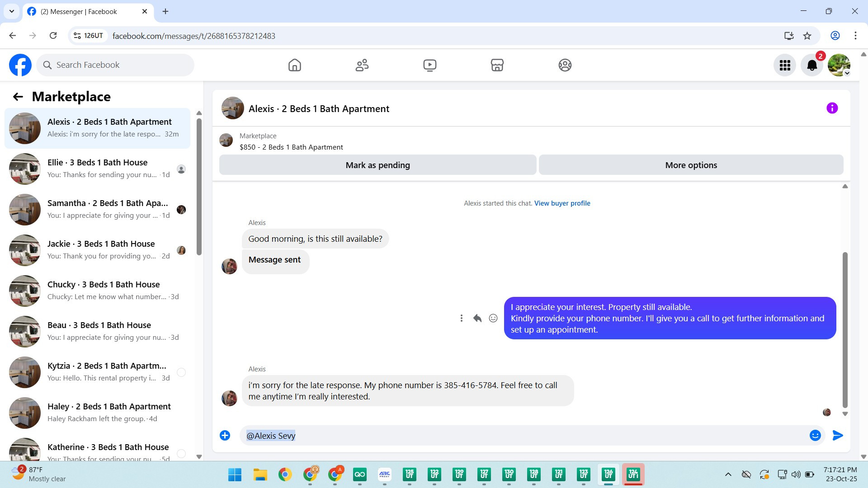Image resolution: width=868 pixels, height=488 pixels.
Task: Open Chrome tab search dropdown arrow
Action: coord(11,11)
